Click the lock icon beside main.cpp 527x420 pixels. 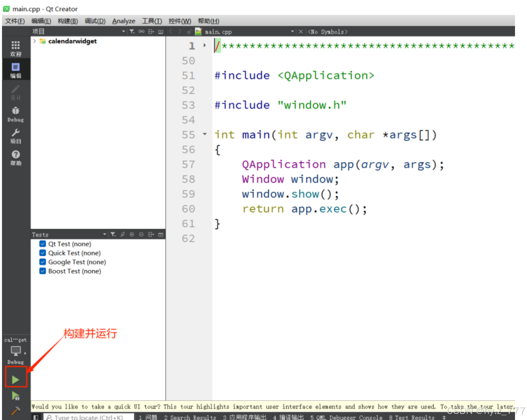click(x=189, y=32)
